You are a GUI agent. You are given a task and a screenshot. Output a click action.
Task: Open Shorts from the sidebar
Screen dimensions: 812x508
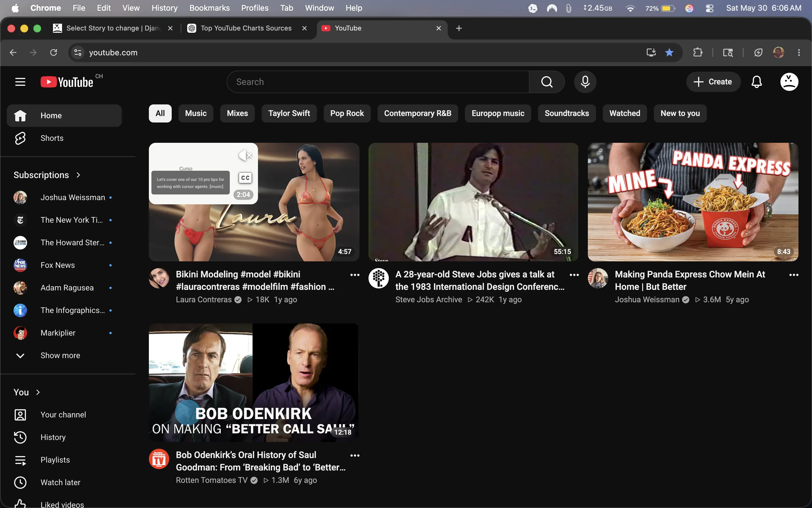[x=64, y=138]
